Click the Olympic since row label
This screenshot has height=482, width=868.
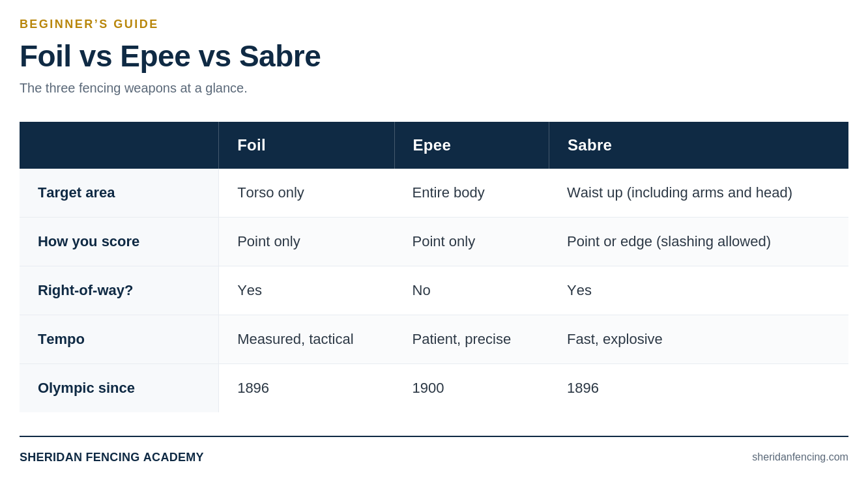(86, 388)
